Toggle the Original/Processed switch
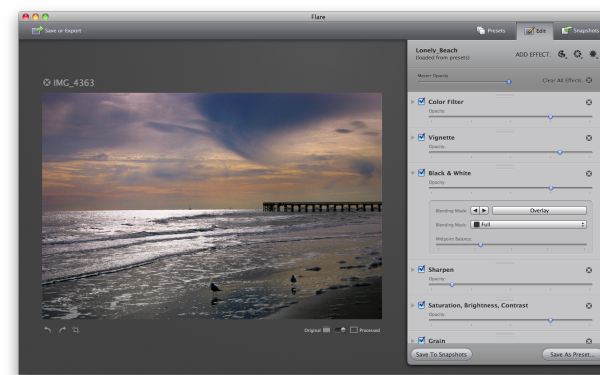The height and width of the screenshot is (375, 600). [x=340, y=330]
